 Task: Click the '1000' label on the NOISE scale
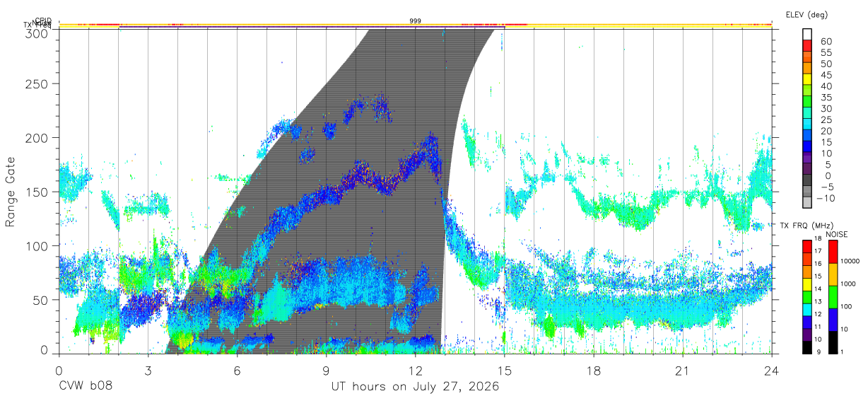[x=849, y=284]
